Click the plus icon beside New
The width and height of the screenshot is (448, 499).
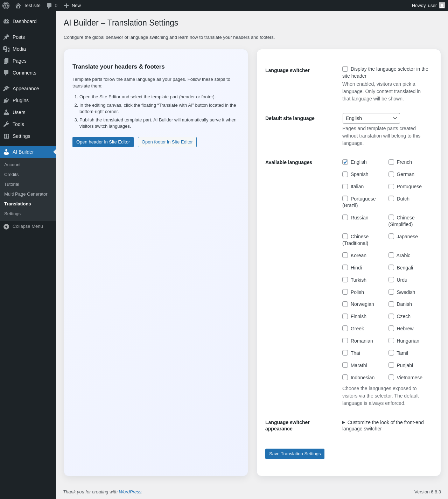[x=66, y=6]
